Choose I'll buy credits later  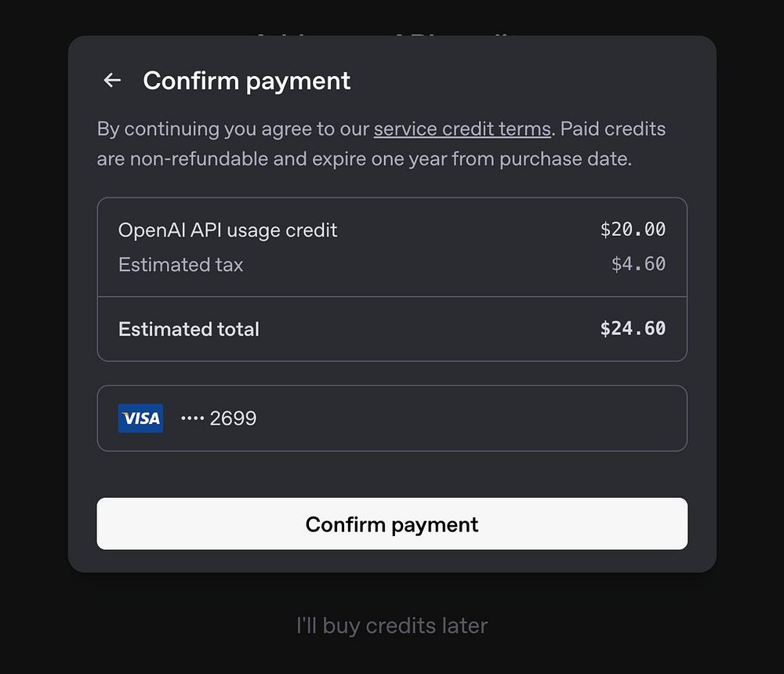click(392, 625)
